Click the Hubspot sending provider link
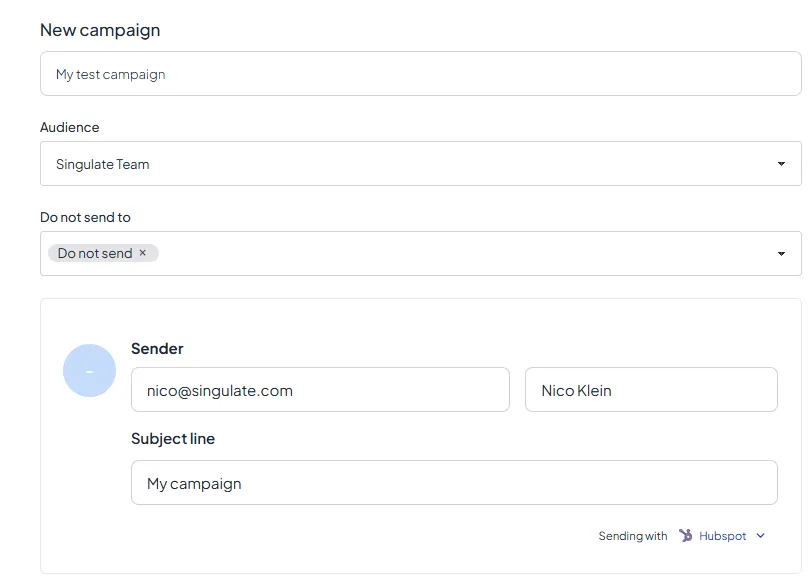 (722, 536)
